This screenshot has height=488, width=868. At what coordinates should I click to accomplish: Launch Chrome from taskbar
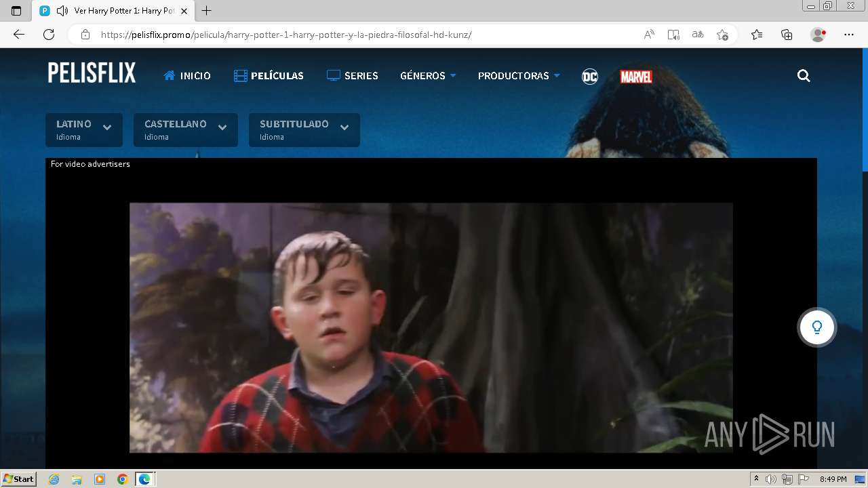click(x=122, y=479)
